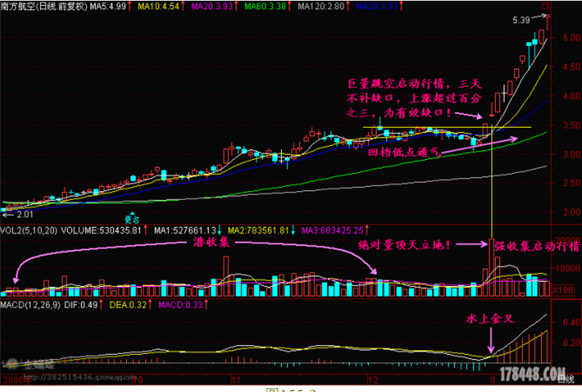The width and height of the screenshot is (582, 392).
Task: Click the 11 month marker on the time axis
Action: (236, 380)
